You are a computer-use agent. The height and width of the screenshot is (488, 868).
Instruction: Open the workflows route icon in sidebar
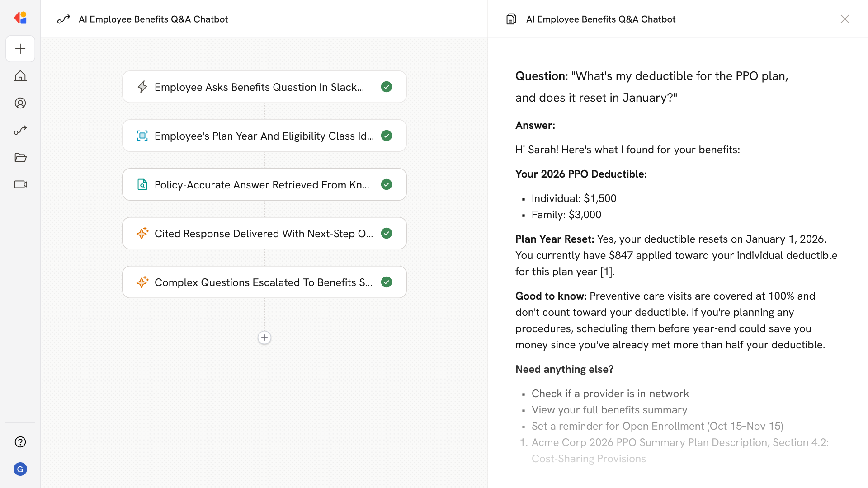click(x=20, y=131)
